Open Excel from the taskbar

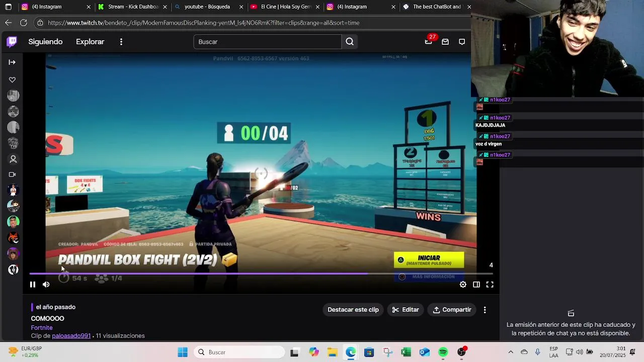(406, 352)
